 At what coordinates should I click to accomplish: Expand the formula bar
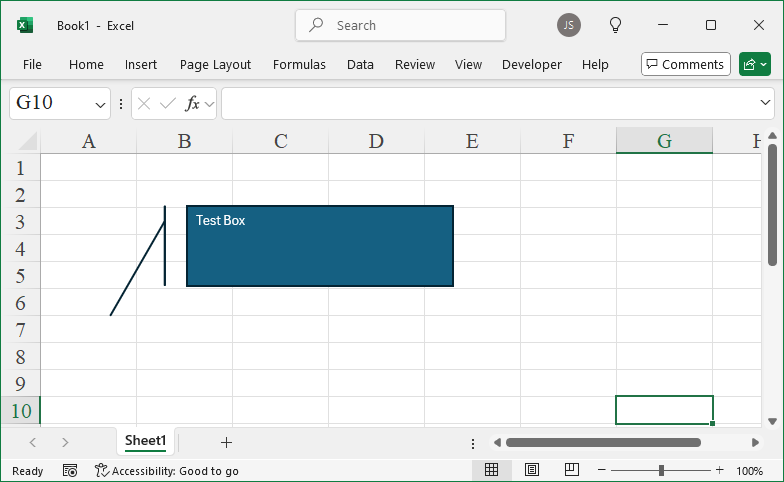click(x=766, y=103)
